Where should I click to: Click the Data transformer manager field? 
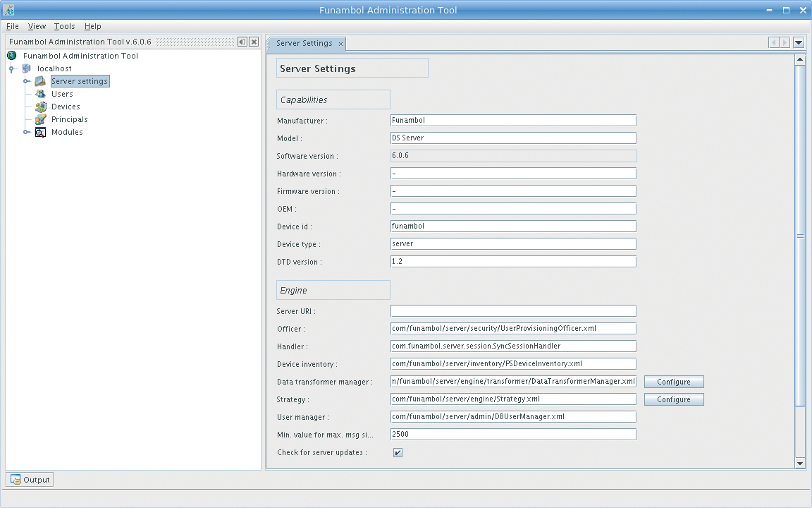(x=513, y=382)
